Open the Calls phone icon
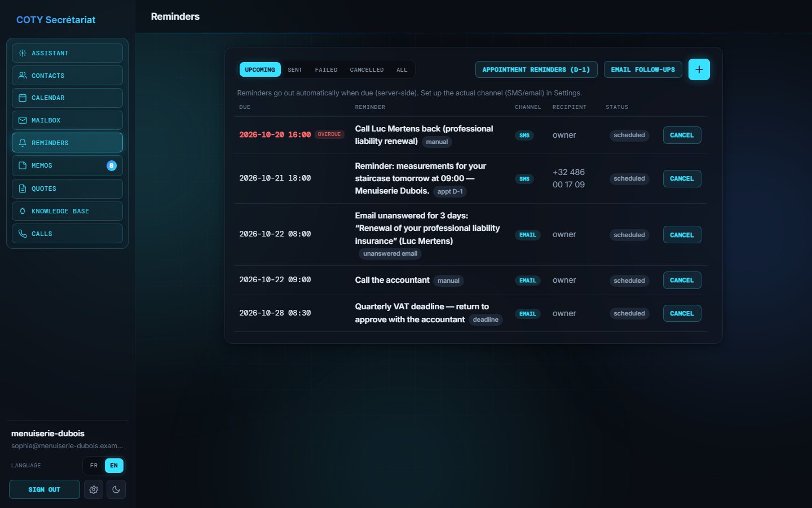 coord(23,234)
